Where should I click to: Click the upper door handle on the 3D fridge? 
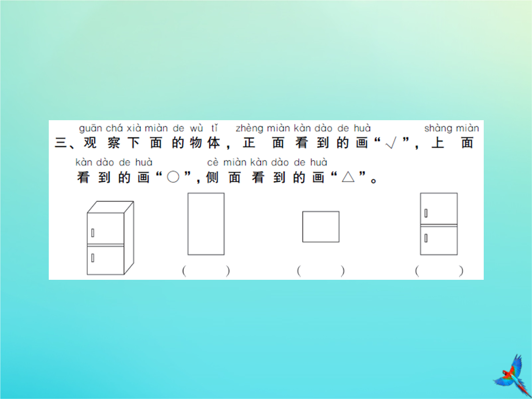coord(93,232)
